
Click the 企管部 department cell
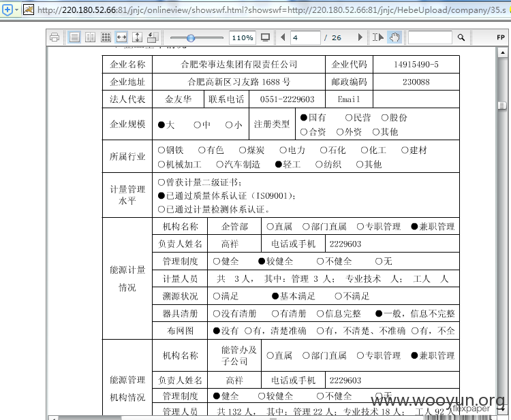pyautogui.click(x=234, y=227)
